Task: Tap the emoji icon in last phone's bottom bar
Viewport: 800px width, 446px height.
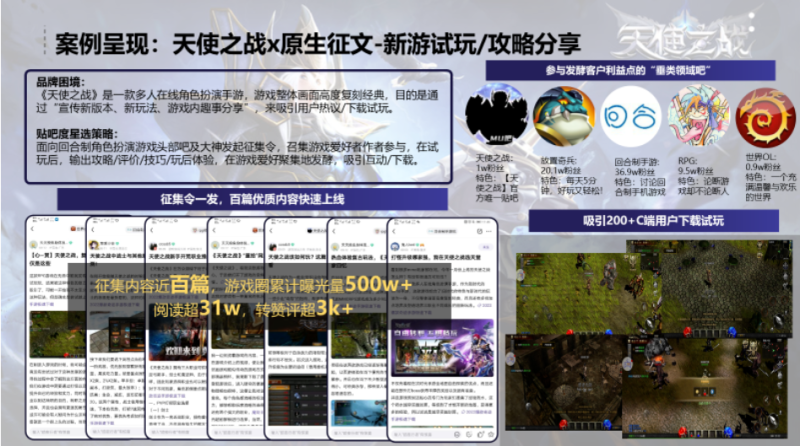Action: [x=457, y=434]
